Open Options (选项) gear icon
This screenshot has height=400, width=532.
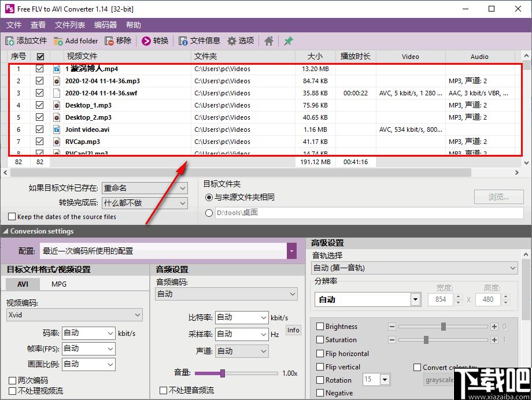232,41
